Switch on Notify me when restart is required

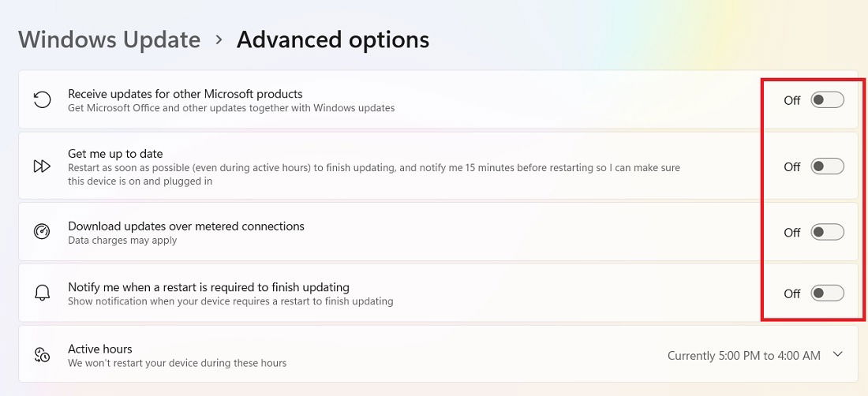(x=827, y=293)
